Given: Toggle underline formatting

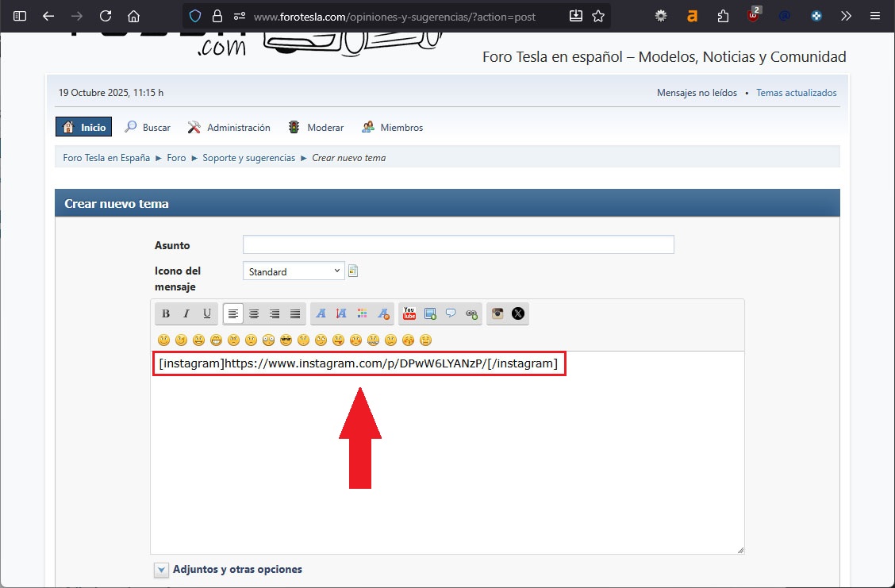Looking at the screenshot, I should [207, 313].
